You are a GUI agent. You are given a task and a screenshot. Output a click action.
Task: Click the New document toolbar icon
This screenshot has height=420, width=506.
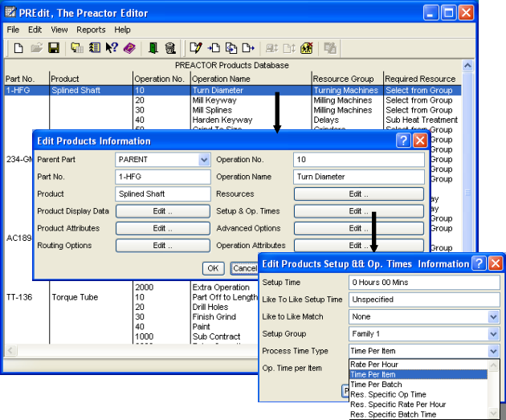(x=18, y=48)
